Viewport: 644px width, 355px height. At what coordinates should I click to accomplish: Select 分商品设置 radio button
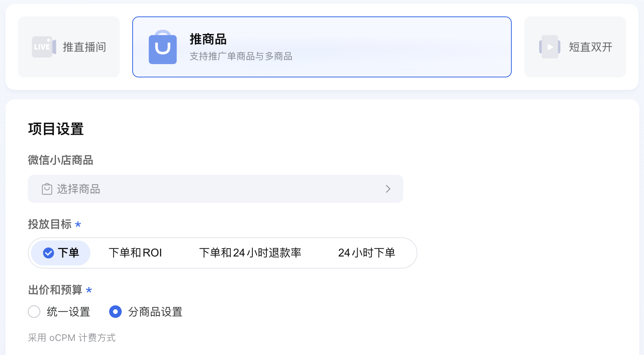[115, 312]
